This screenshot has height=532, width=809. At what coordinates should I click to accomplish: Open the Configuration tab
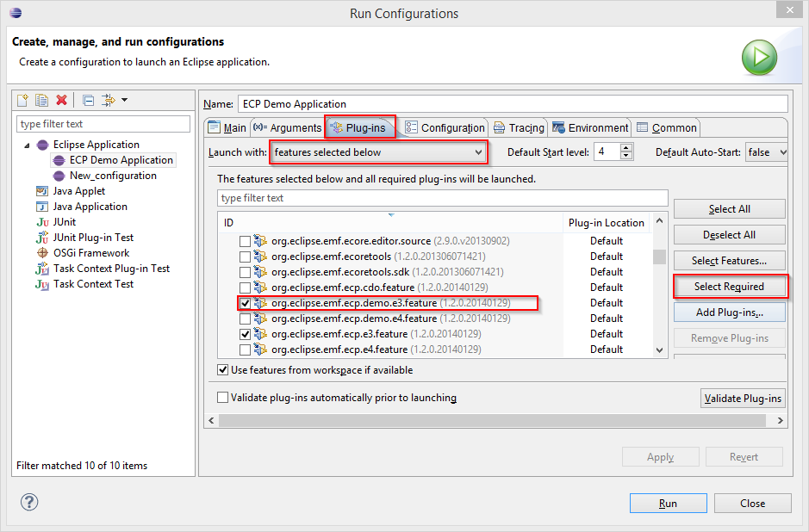pyautogui.click(x=445, y=128)
